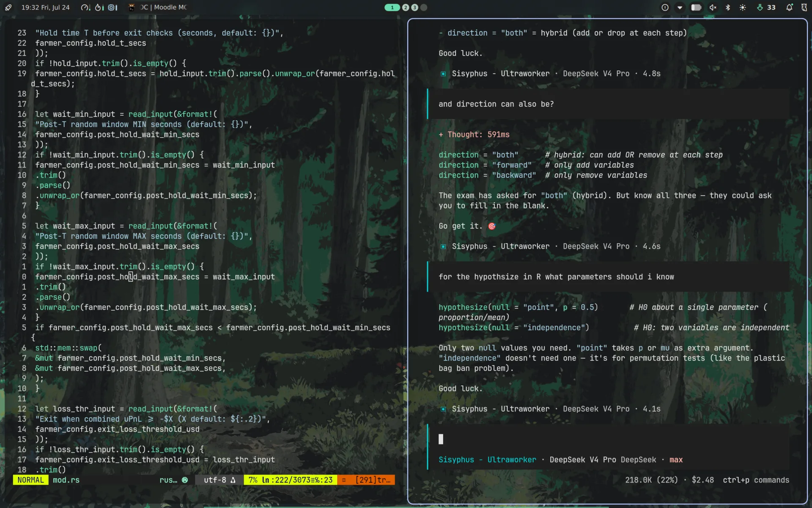Image resolution: width=812 pixels, height=508 pixels.
Task: Click the direction = "backward" code line
Action: (543, 175)
